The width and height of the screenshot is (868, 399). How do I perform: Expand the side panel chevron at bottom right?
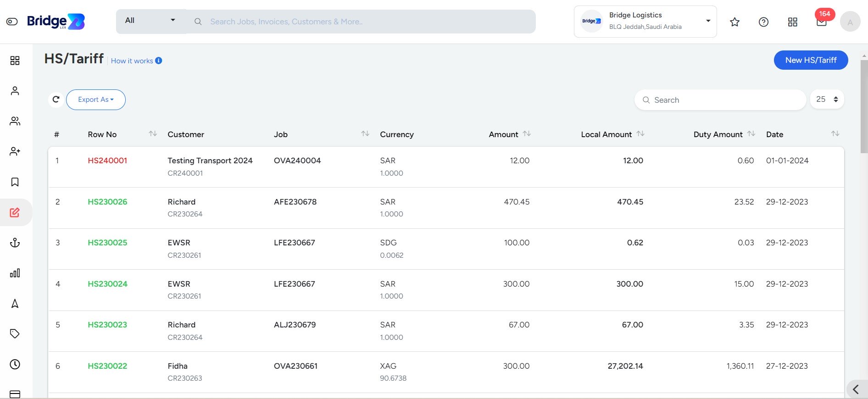856,389
